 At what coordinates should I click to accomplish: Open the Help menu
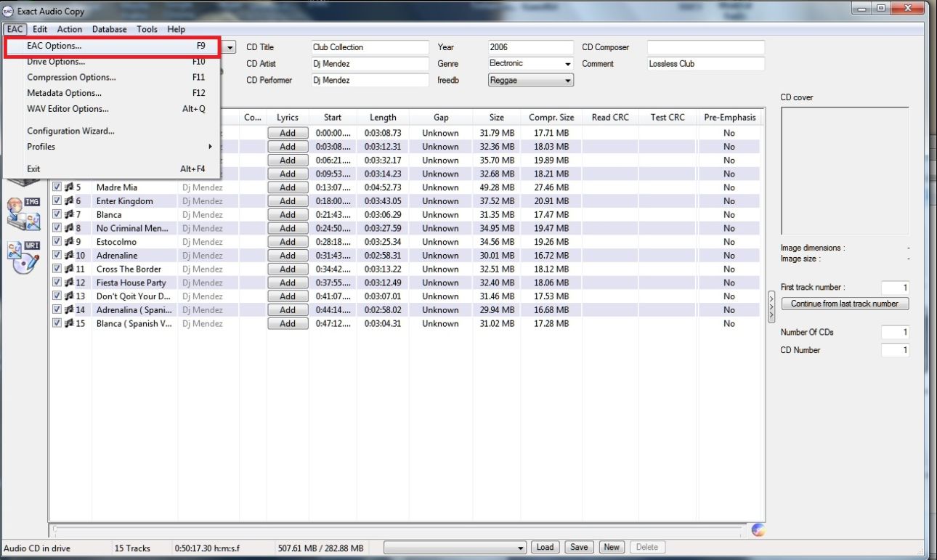tap(177, 29)
